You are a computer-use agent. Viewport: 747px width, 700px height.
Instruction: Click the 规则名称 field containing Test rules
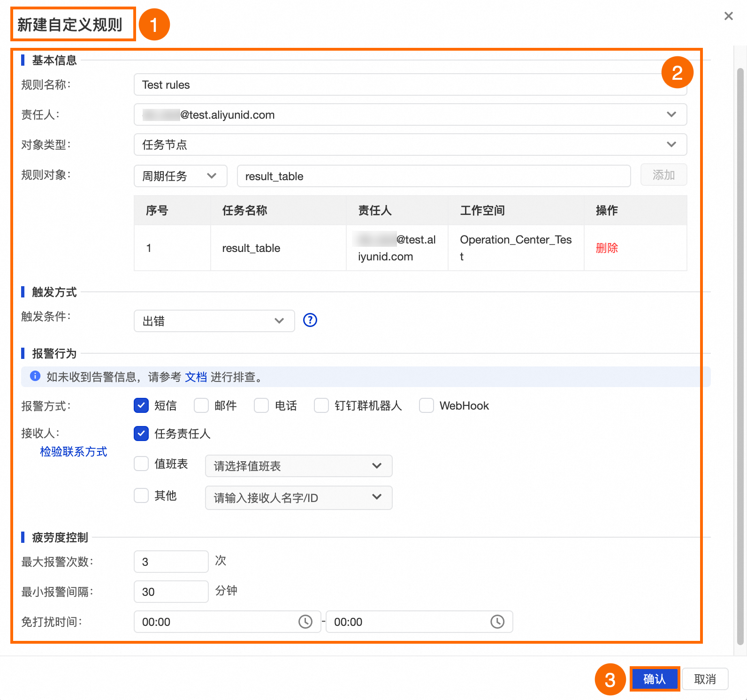pyautogui.click(x=411, y=84)
